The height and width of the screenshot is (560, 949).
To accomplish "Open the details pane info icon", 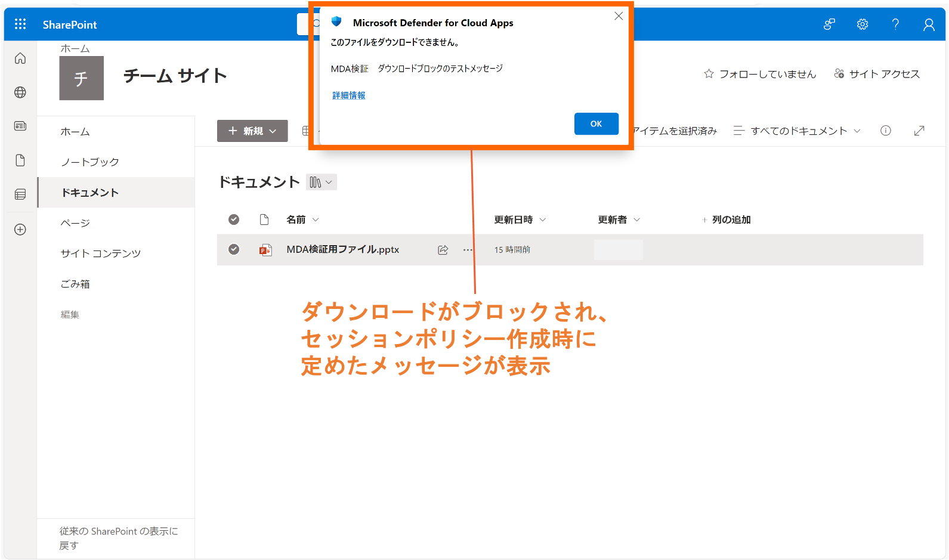I will pos(886,131).
